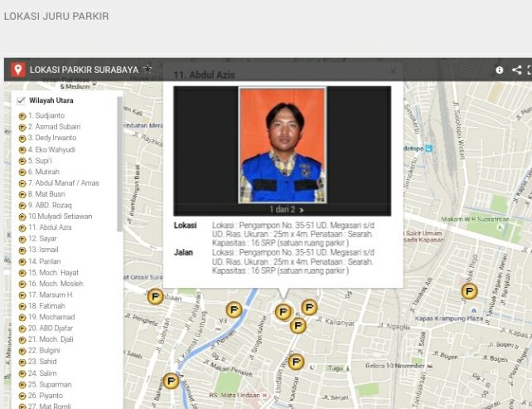Select 24. Salim entry
This screenshot has height=409, width=532.
(x=42, y=373)
